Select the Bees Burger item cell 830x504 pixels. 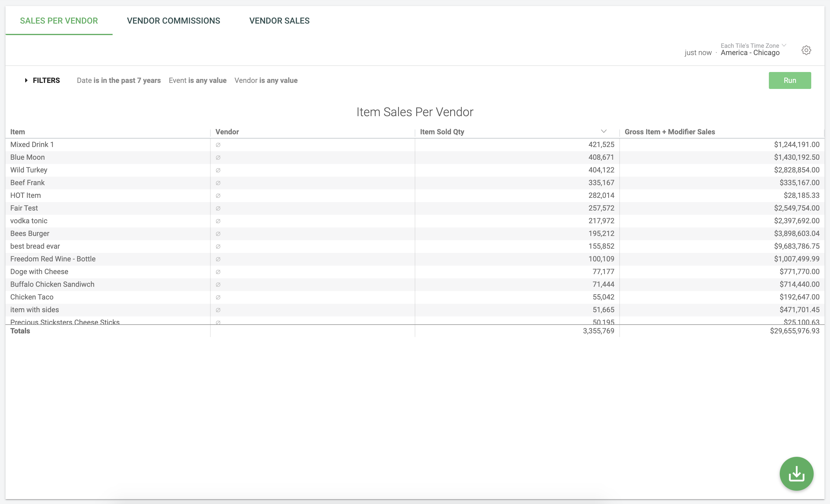click(x=108, y=233)
